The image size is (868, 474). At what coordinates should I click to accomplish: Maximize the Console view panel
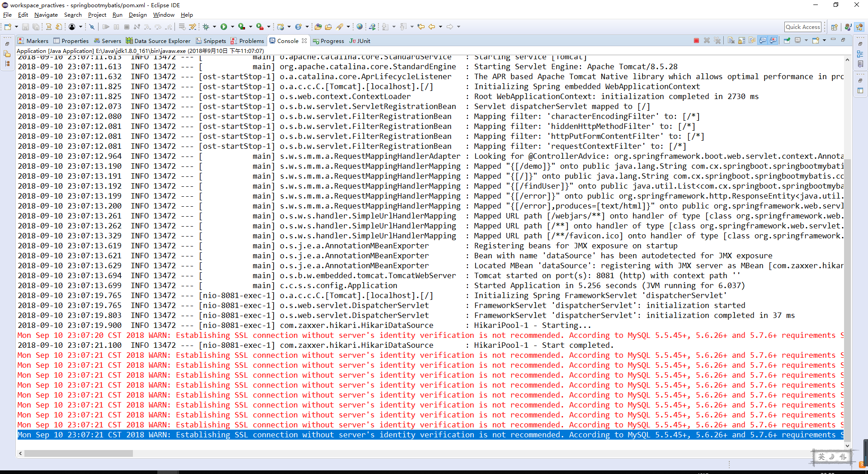[x=843, y=40]
